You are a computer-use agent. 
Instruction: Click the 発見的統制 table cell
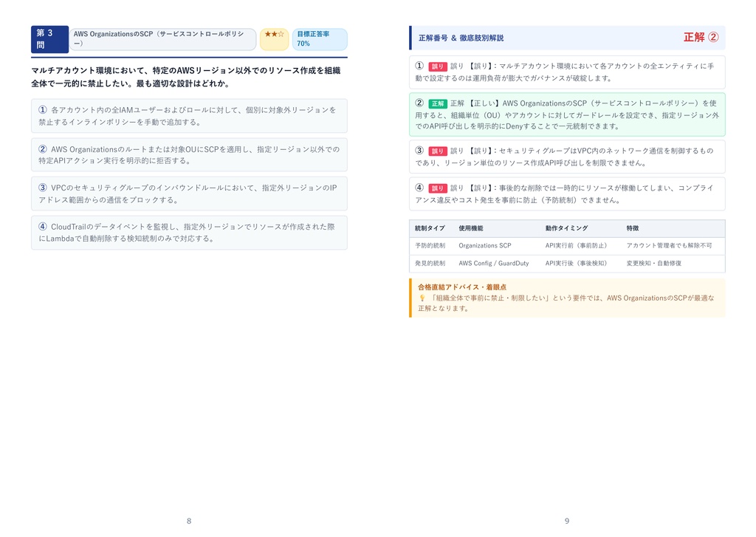coord(430,264)
